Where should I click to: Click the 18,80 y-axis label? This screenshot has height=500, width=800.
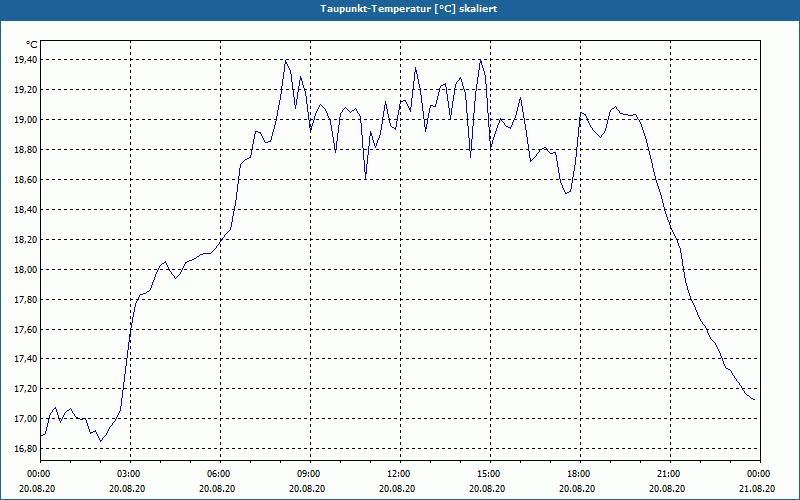tap(26, 150)
